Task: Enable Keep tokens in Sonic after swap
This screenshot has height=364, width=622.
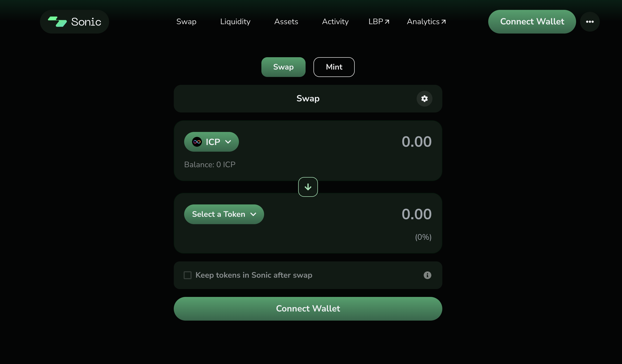Action: click(188, 275)
